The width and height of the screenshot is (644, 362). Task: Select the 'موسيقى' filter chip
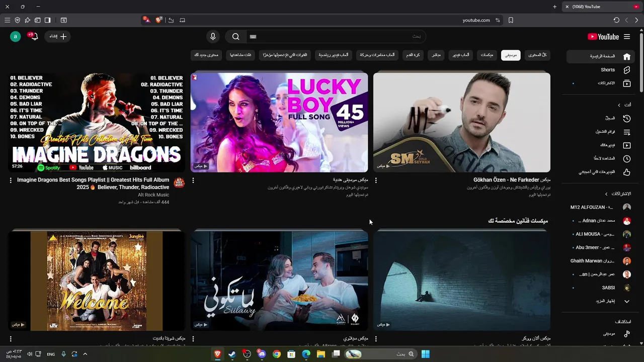(511, 55)
